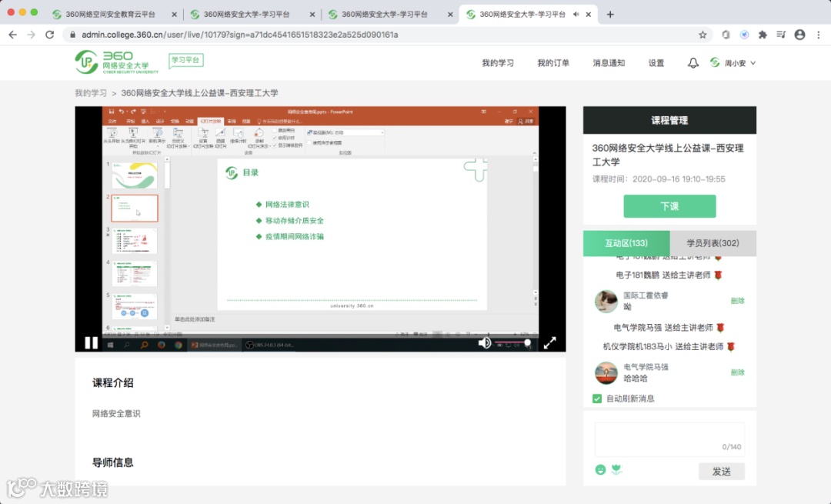Open the media control playlist icon

point(781,35)
